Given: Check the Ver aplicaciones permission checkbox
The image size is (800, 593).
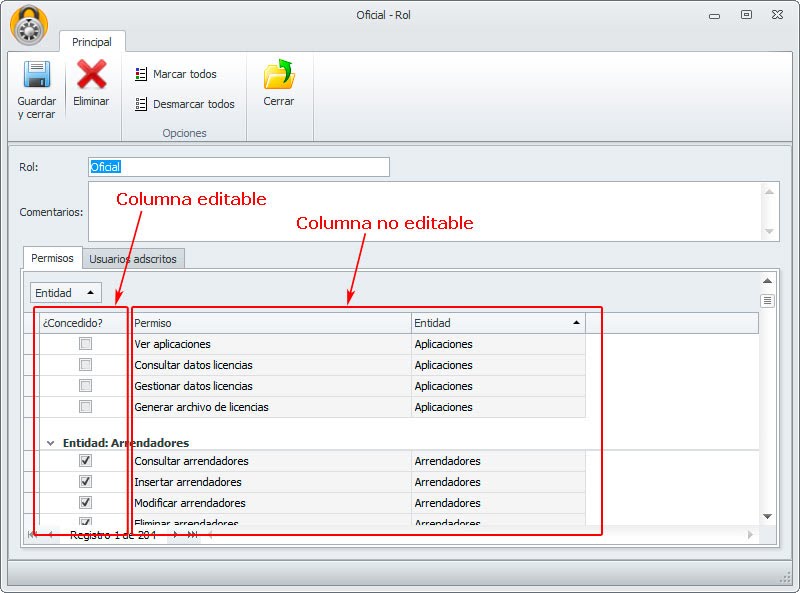Looking at the screenshot, I should (86, 344).
